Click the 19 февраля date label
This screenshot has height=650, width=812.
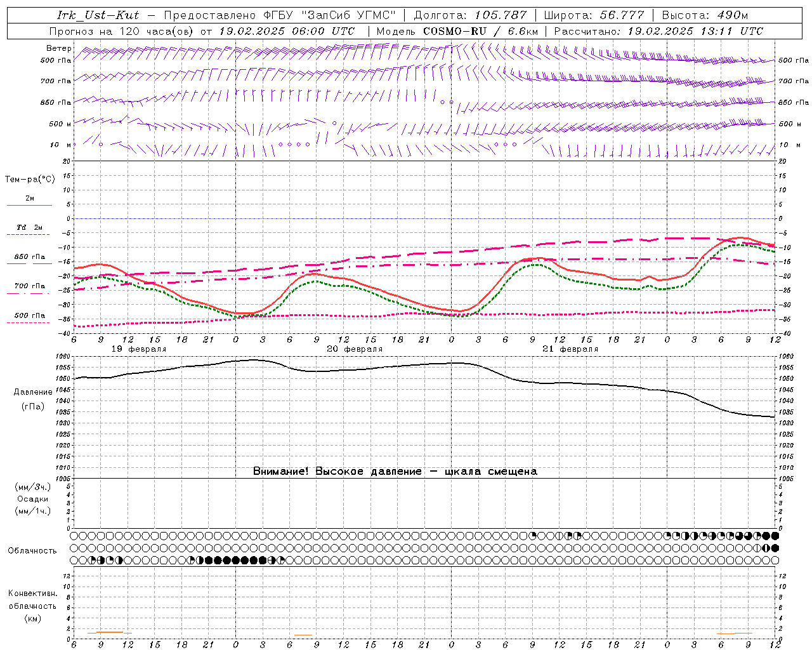coord(139,349)
